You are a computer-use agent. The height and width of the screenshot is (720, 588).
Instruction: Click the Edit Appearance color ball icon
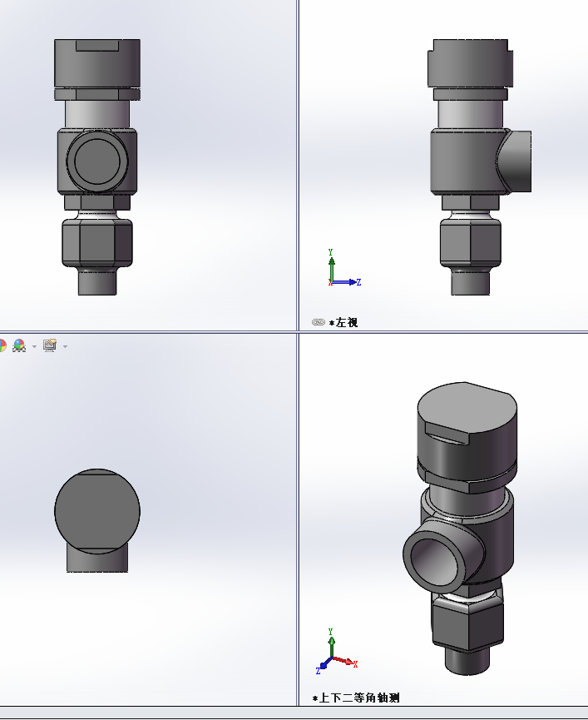pyautogui.click(x=2, y=345)
